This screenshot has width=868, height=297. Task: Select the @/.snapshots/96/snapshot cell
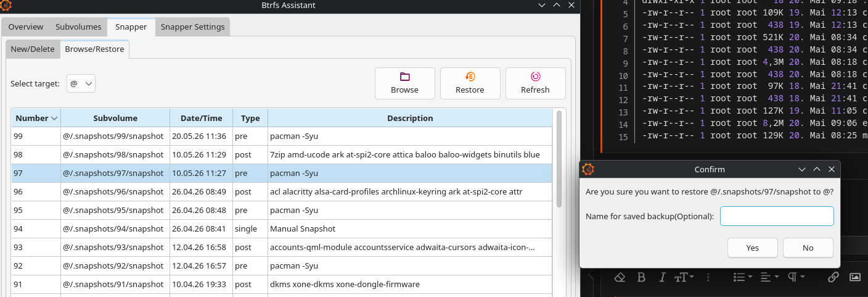coord(115,191)
